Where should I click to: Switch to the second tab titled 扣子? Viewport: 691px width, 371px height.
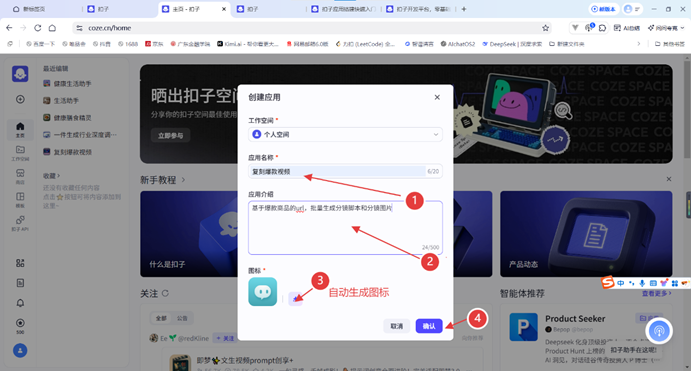[x=99, y=9]
